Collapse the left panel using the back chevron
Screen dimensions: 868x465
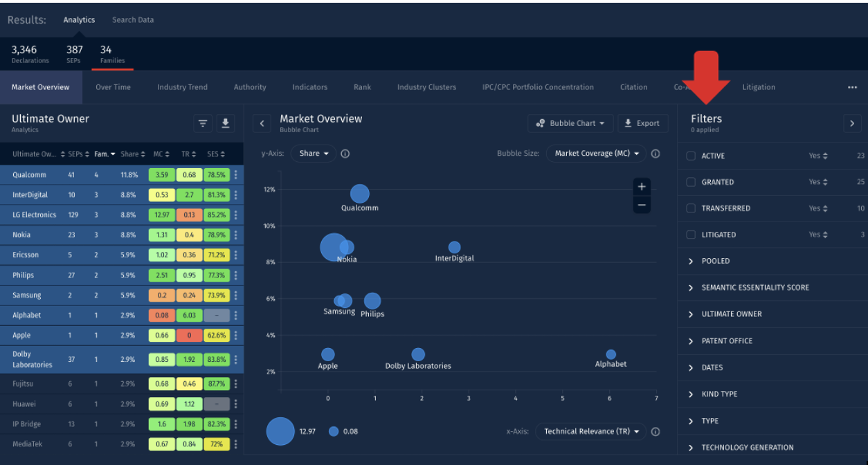262,124
